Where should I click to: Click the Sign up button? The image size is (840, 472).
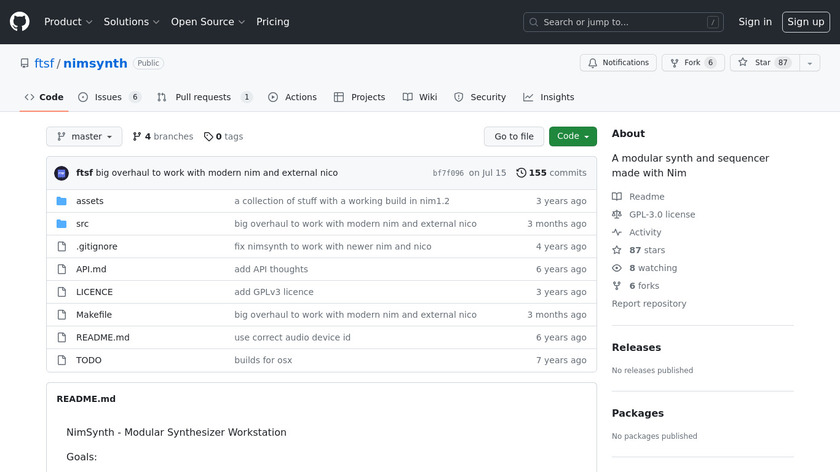coord(805,22)
